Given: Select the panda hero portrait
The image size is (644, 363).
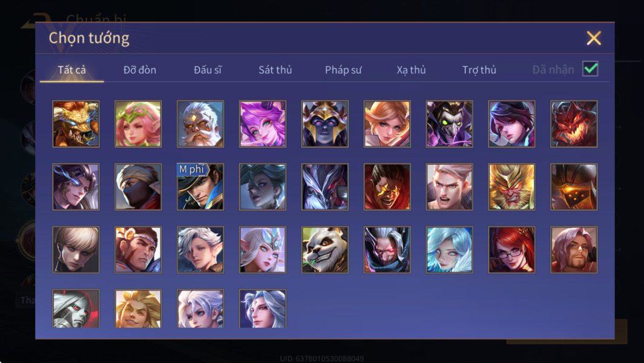Looking at the screenshot, I should click(x=324, y=250).
